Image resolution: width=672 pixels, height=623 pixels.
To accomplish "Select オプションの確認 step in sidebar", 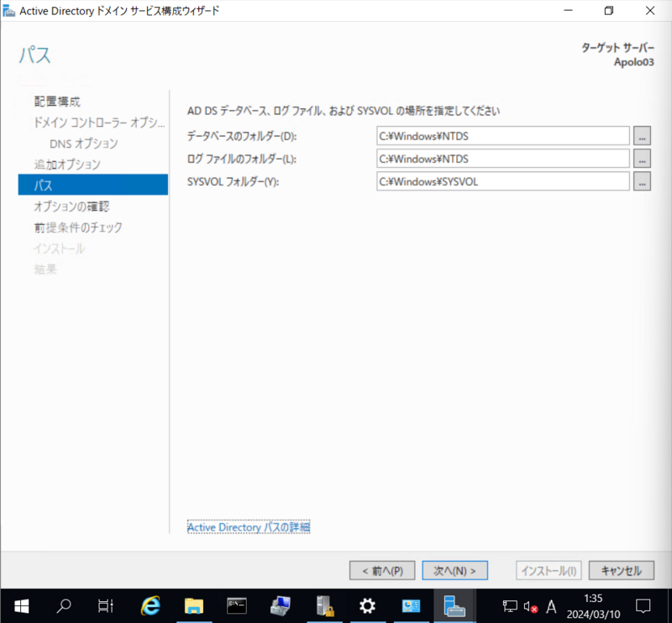I will 71,207.
